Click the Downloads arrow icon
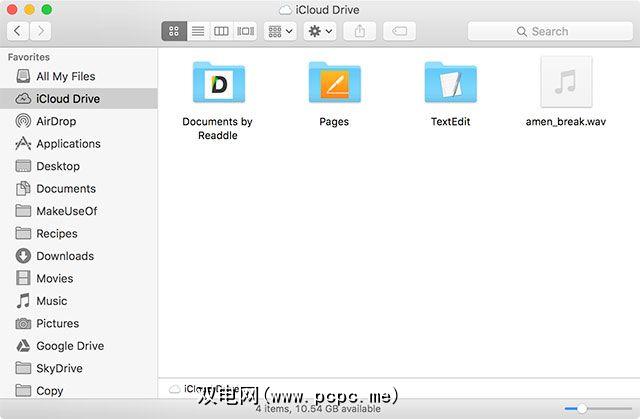Viewport: 640px width, 419px height. [23, 256]
